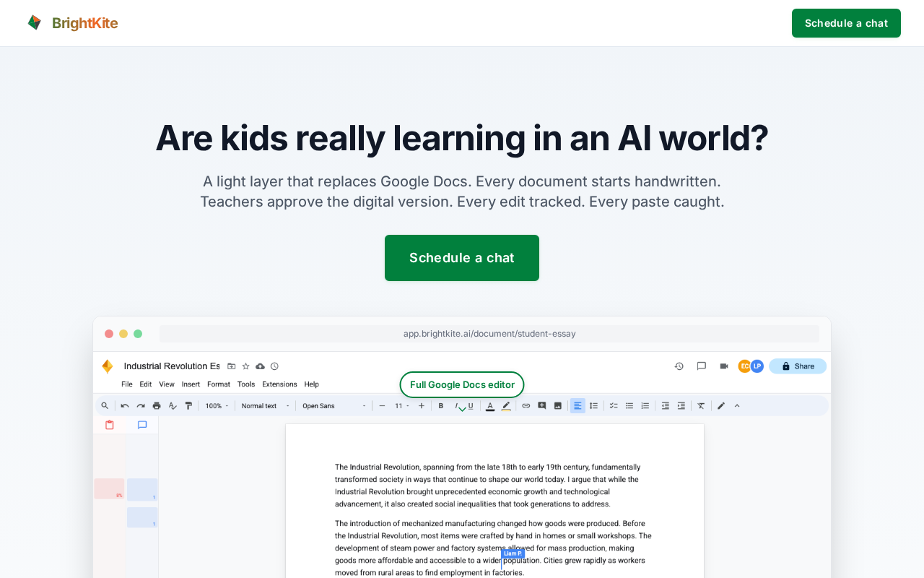The height and width of the screenshot is (578, 924).
Task: Open the File menu
Action: (x=127, y=384)
